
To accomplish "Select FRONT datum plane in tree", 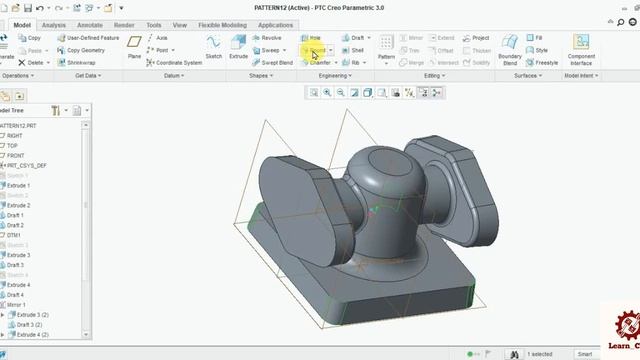I will 13,156.
